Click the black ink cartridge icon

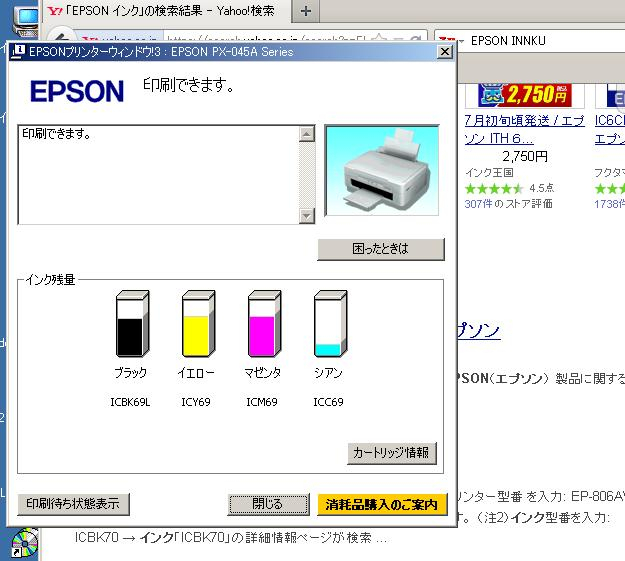coord(133,324)
